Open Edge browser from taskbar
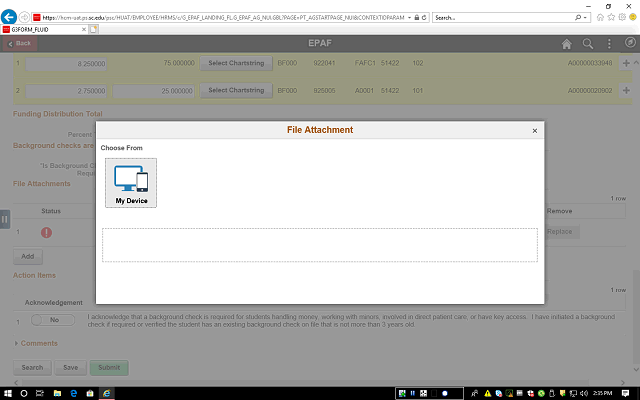The width and height of the screenshot is (640, 400). click(74, 393)
